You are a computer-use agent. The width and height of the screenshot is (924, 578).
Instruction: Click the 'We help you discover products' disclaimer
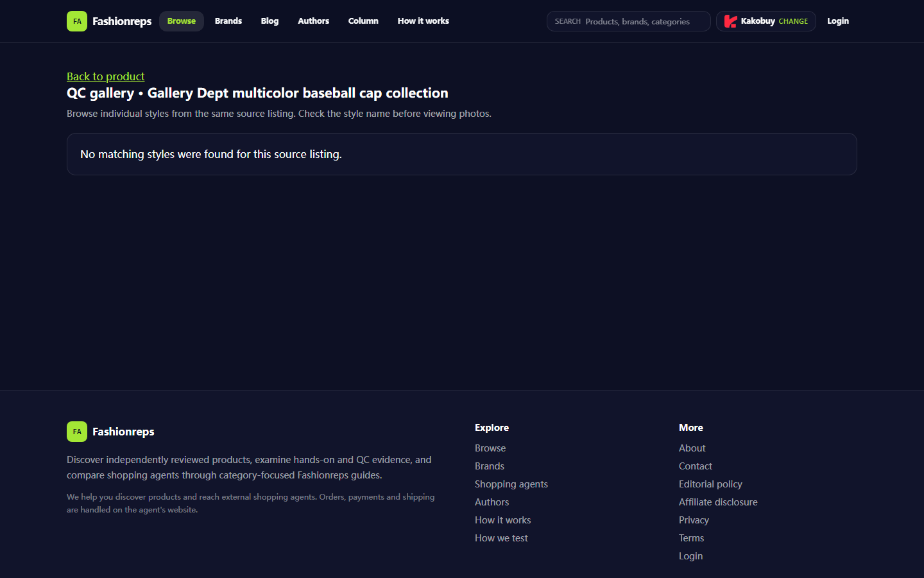pos(251,504)
